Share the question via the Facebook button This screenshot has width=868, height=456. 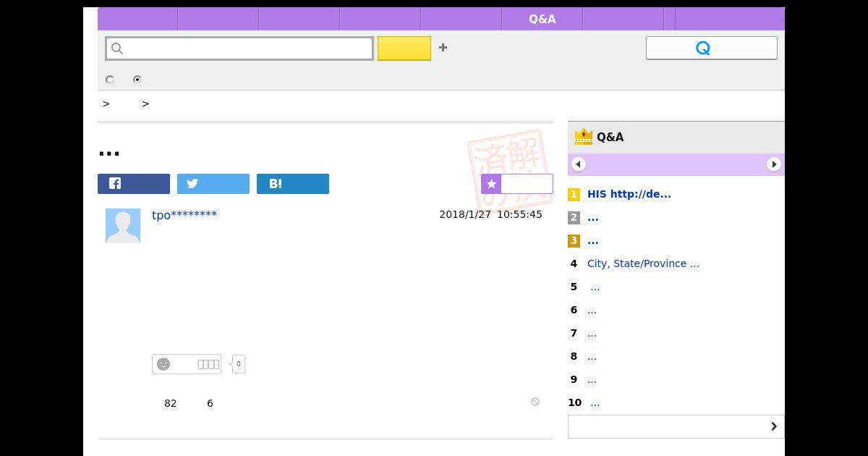(134, 184)
